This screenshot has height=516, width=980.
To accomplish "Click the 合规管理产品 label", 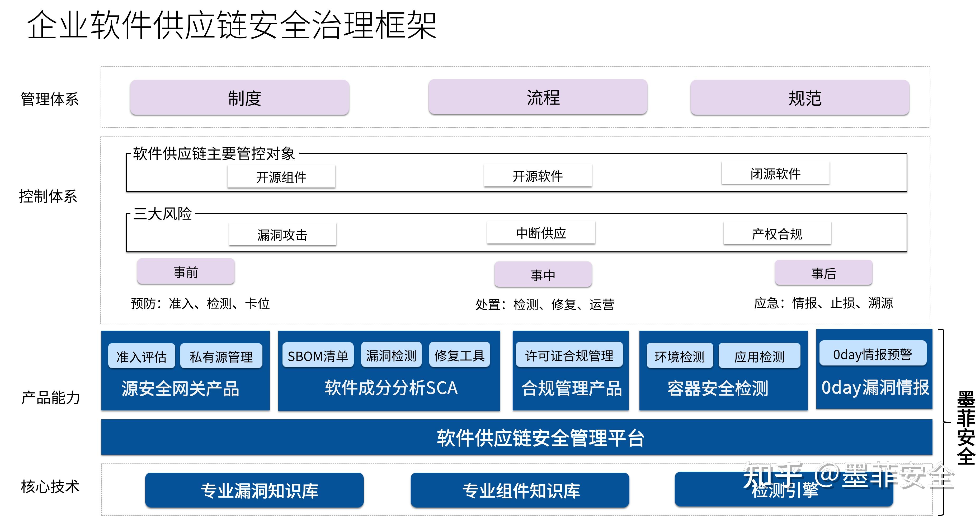I will point(571,388).
